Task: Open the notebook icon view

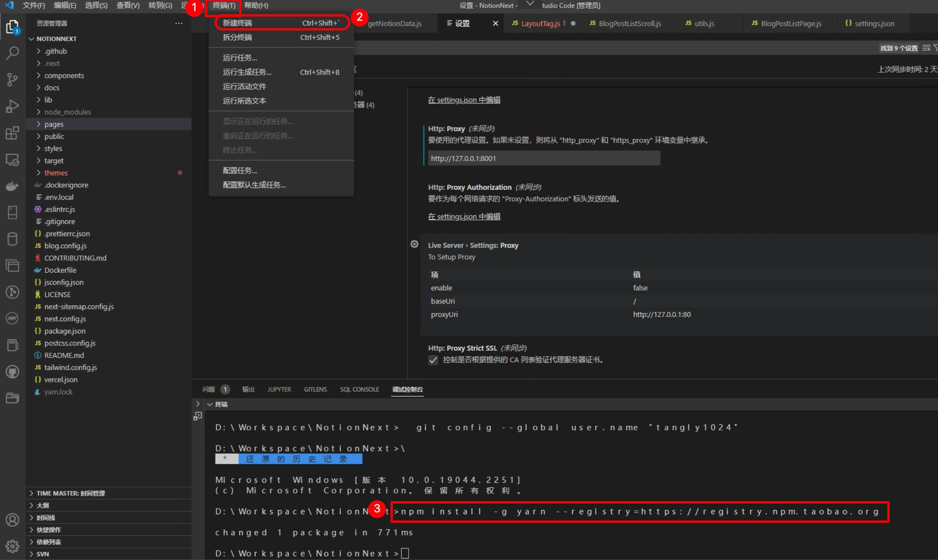Action: [12, 345]
